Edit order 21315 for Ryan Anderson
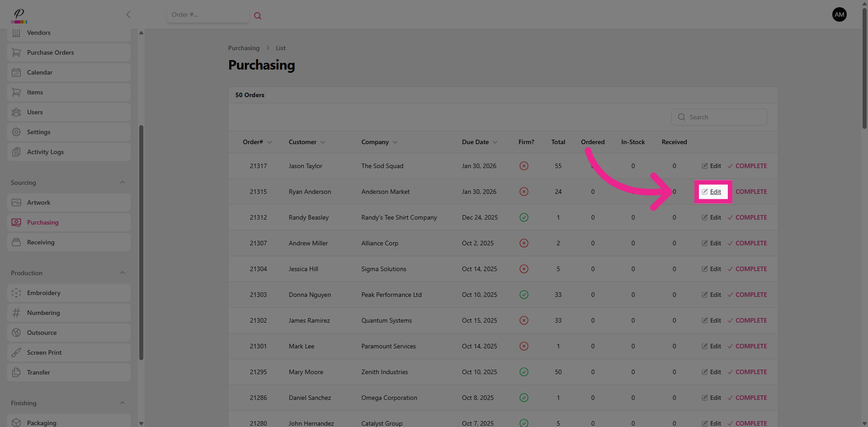 tap(712, 192)
